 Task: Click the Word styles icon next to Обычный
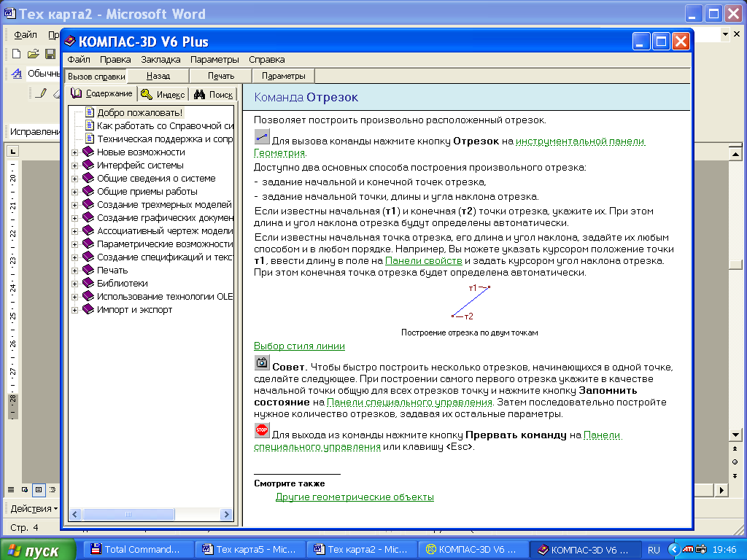pyautogui.click(x=17, y=74)
